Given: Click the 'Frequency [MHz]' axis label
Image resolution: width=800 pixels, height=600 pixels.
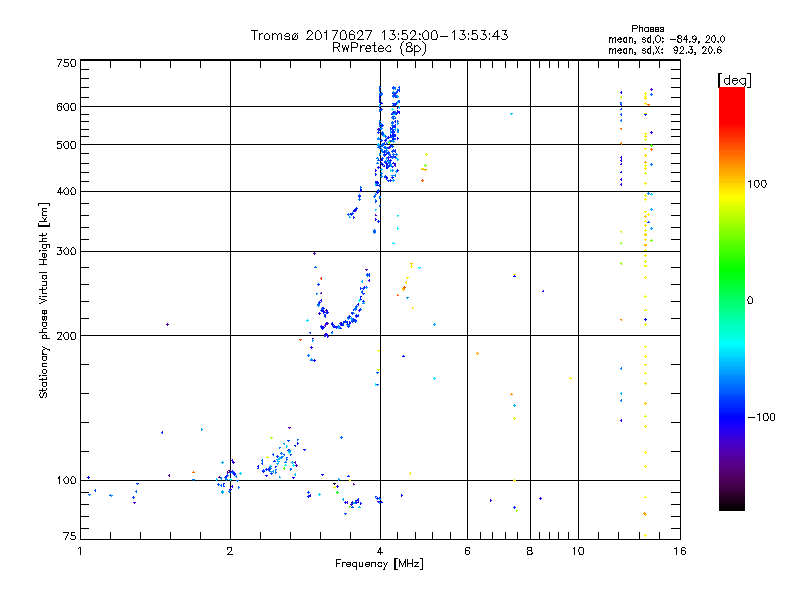Looking at the screenshot, I should [379, 564].
